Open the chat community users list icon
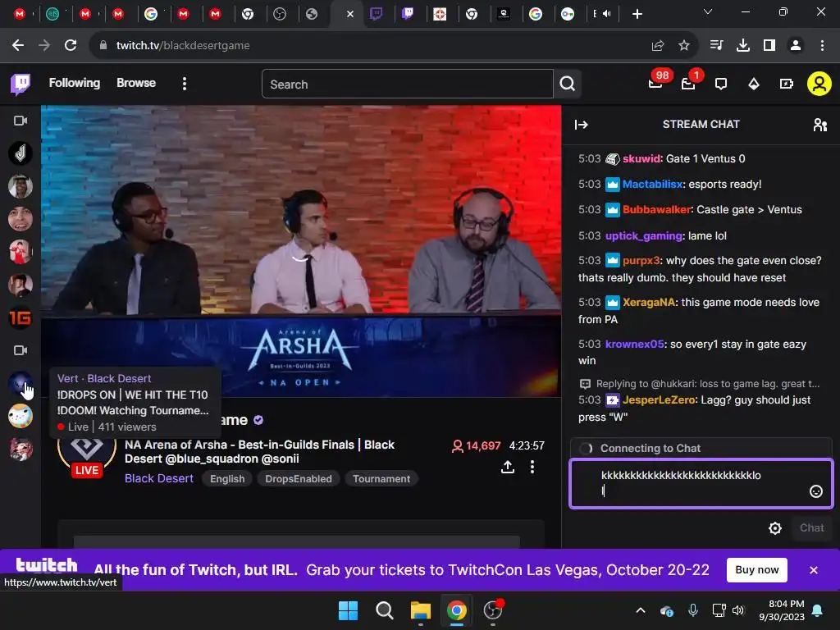The image size is (840, 630). pyautogui.click(x=819, y=125)
